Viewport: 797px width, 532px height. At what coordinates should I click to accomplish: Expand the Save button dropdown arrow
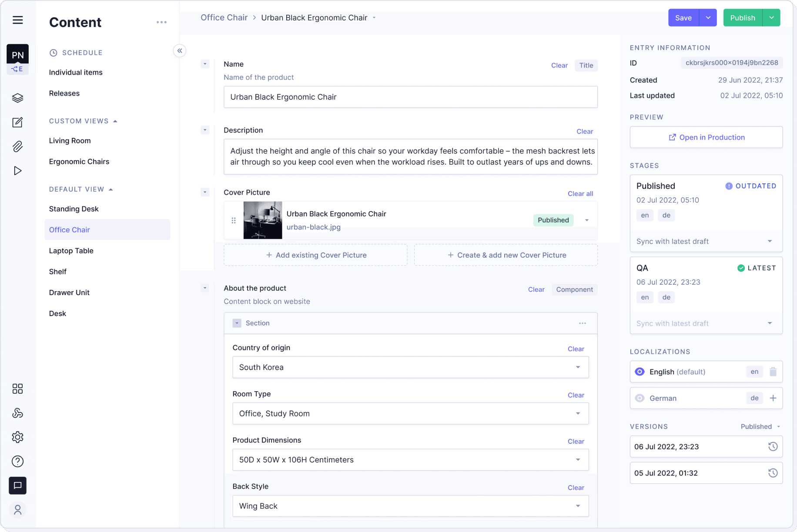click(708, 18)
